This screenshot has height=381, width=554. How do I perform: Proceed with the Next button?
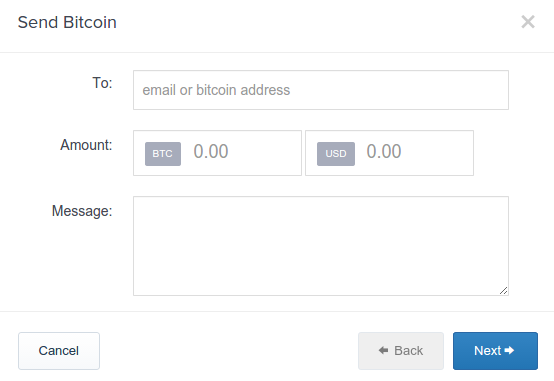(495, 351)
